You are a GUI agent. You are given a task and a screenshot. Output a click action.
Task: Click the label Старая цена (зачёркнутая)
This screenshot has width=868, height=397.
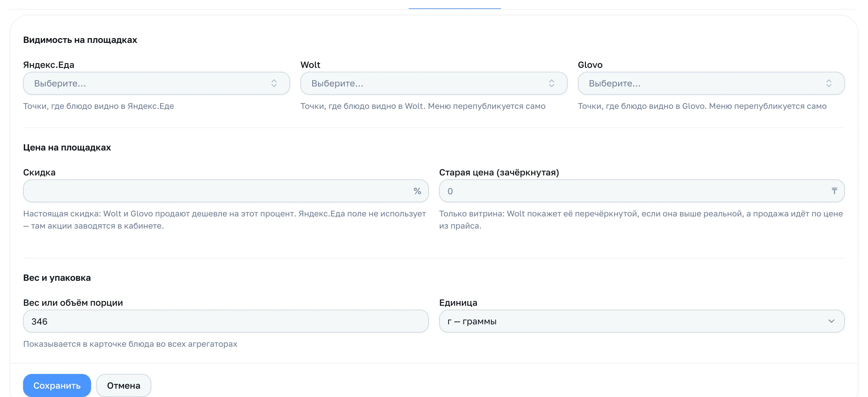tap(499, 172)
